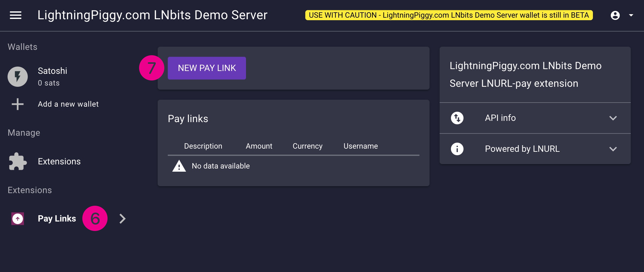
Task: Expand the API info section
Action: [x=535, y=118]
